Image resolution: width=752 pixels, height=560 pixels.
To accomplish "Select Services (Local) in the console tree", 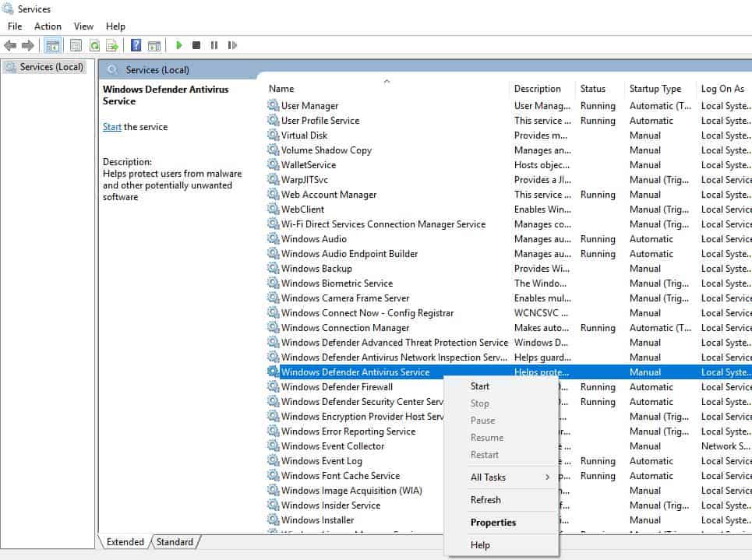I will pos(51,67).
